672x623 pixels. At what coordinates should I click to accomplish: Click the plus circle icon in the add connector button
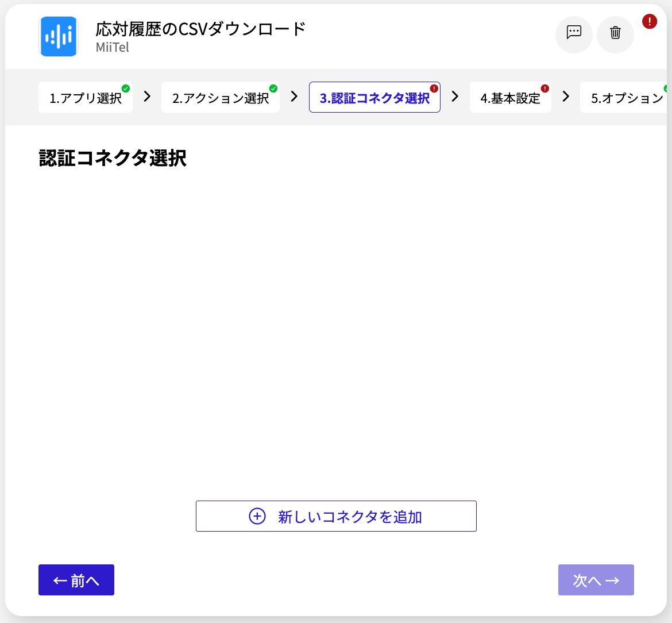click(257, 516)
